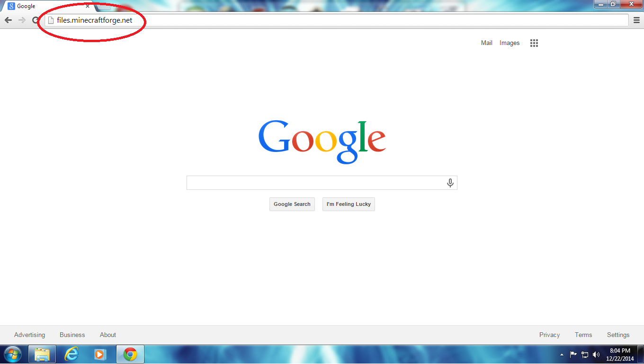Open the Privacy footer link
The width and height of the screenshot is (644, 364).
tap(549, 335)
